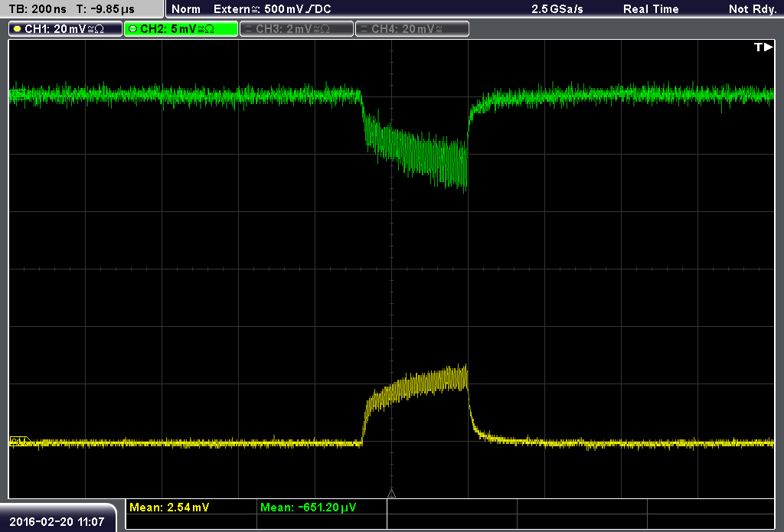This screenshot has height=532, width=784.
Task: Select the CH1 20 mV channel tab
Action: tap(66, 29)
